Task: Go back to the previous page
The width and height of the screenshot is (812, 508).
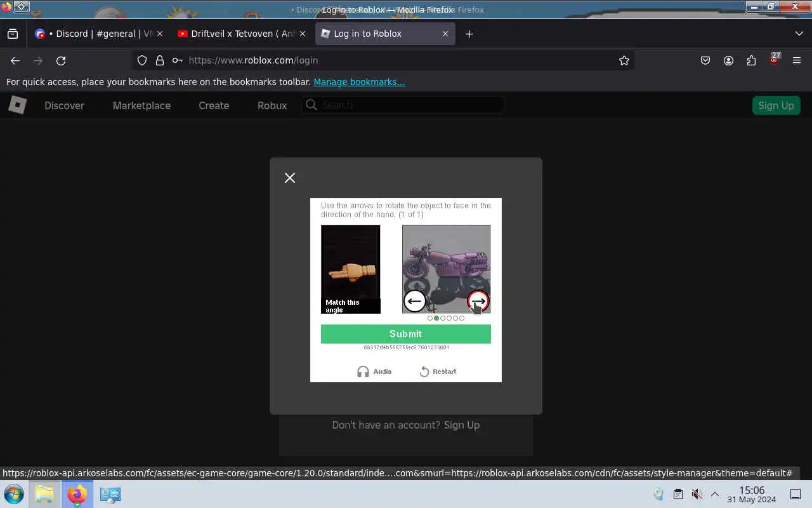Action: tap(15, 60)
